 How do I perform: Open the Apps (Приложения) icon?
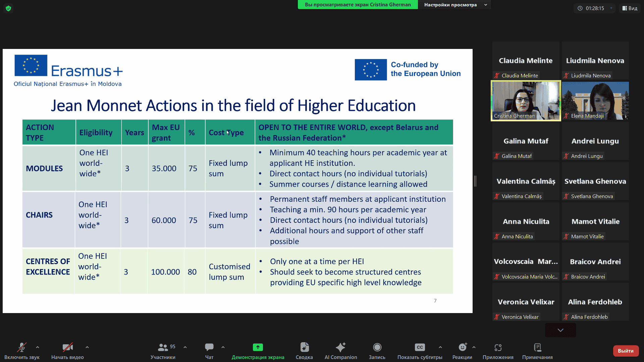tap(498, 347)
